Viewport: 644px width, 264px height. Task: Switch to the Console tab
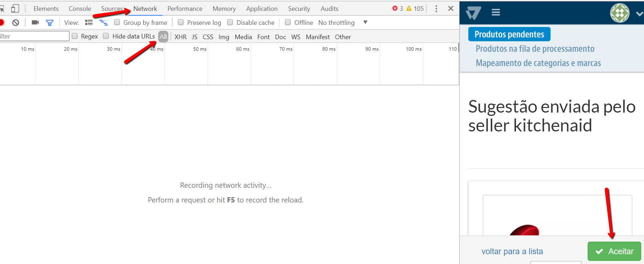(80, 9)
